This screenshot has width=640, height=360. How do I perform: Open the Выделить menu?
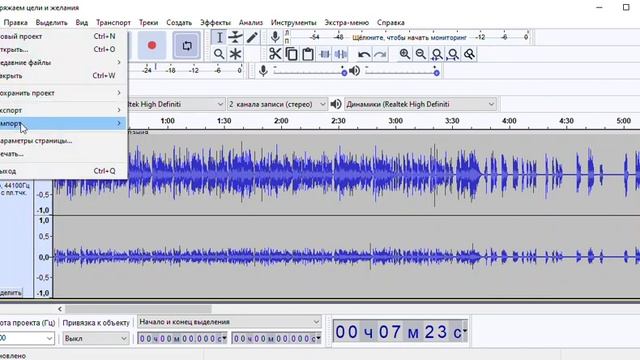coord(51,22)
